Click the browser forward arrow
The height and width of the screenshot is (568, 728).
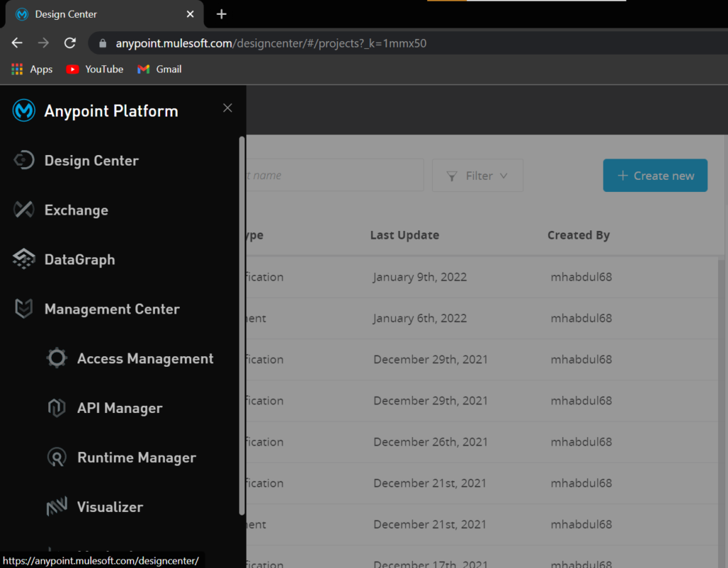coord(43,43)
